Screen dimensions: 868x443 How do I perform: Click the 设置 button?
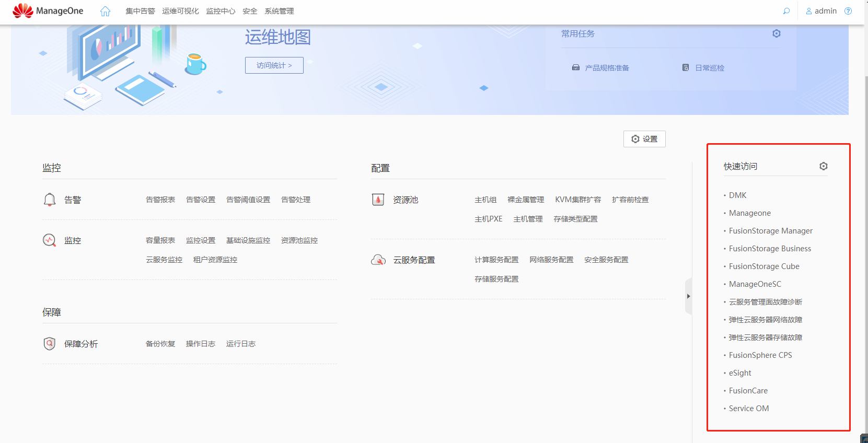[644, 139]
